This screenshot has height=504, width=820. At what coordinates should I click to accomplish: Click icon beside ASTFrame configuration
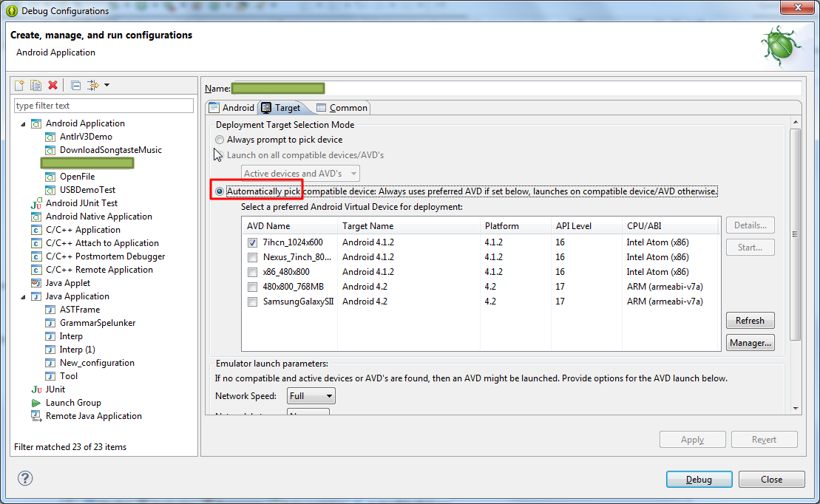[50, 310]
